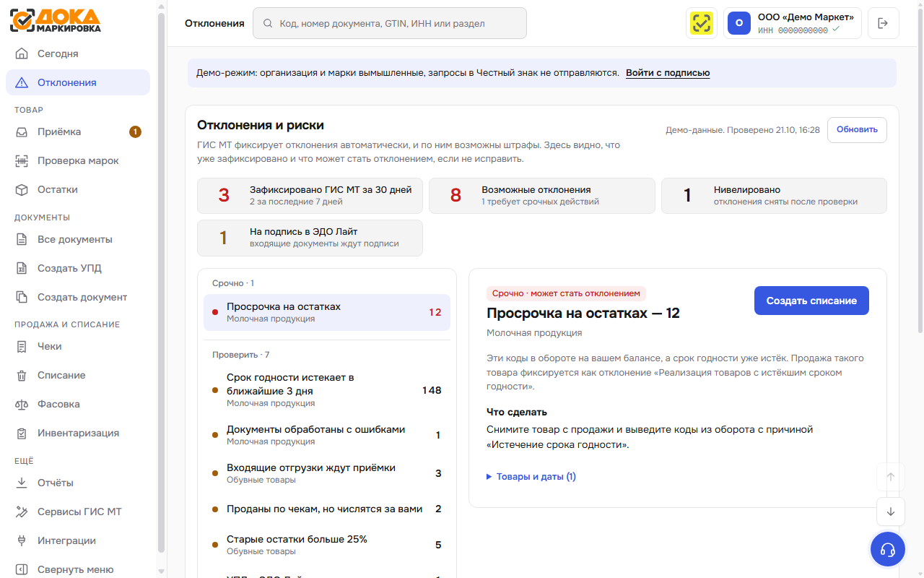Open Все документы in the sidebar
The image size is (924, 578).
point(78,239)
